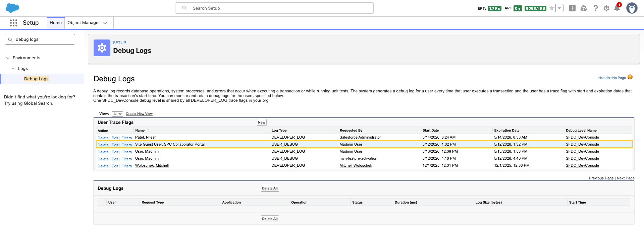Open the Setup gear menu
The image size is (644, 233).
pyautogui.click(x=606, y=8)
